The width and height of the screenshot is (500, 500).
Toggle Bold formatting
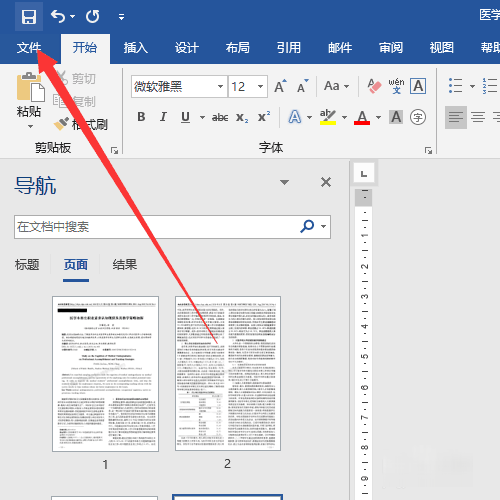tap(141, 117)
